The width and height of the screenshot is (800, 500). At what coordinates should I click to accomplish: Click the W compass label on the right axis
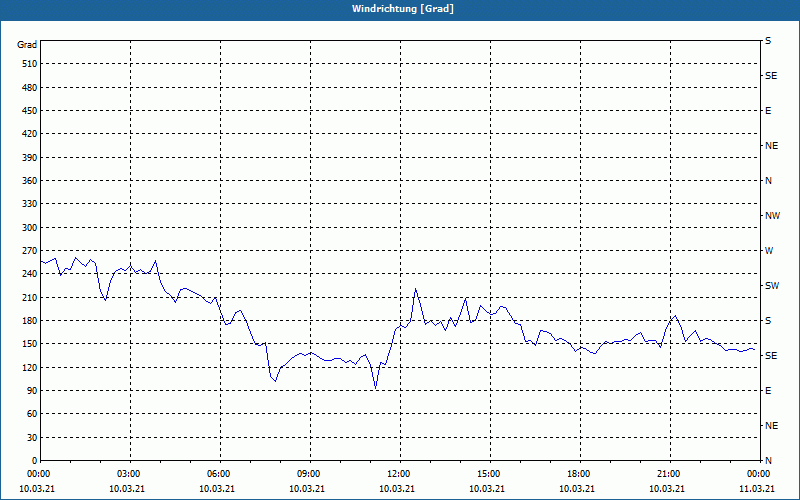tap(769, 251)
